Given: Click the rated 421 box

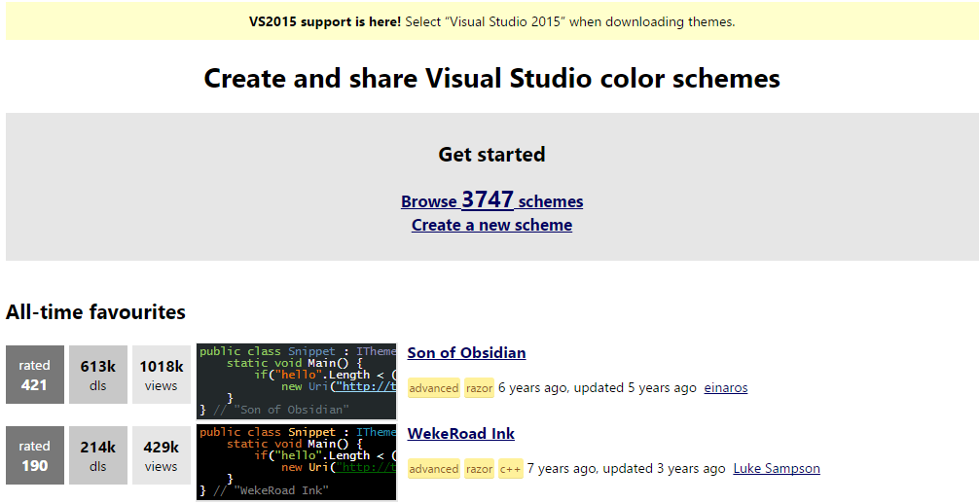Looking at the screenshot, I should 35,375.
